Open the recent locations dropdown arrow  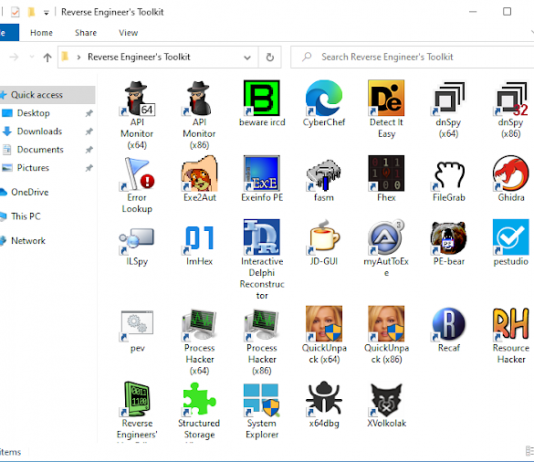point(32,57)
